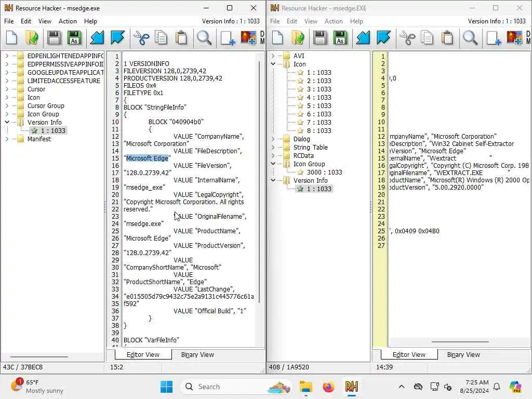532x399 pixels.
Task: Click Add image resource icon in msedge.exe window
Action: pyautogui.click(x=248, y=37)
